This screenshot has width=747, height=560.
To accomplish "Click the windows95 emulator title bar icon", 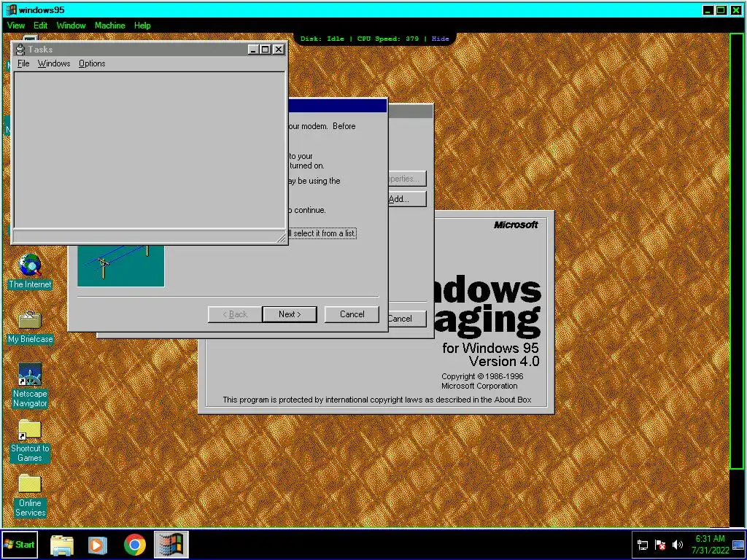I will (x=11, y=9).
